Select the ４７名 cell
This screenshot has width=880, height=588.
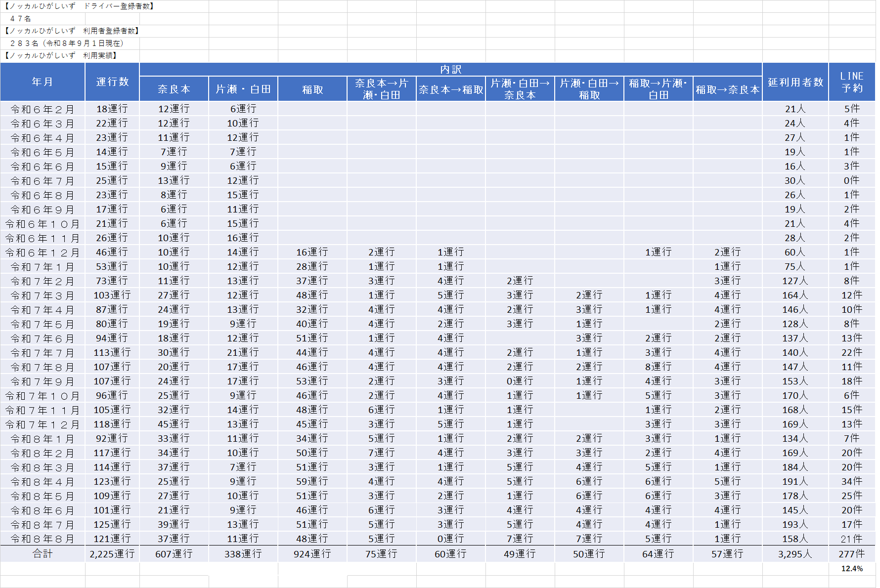tap(20, 18)
